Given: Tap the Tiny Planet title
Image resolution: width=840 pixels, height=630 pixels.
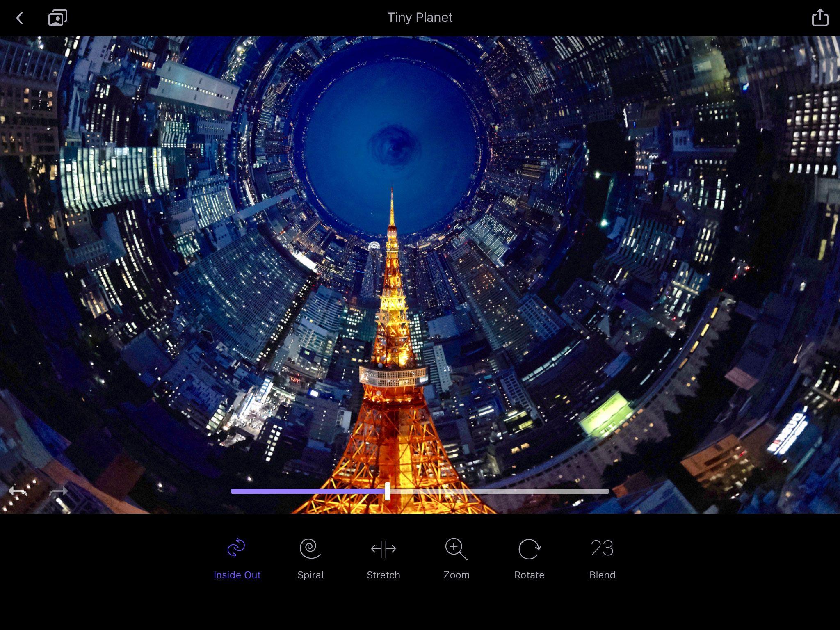Looking at the screenshot, I should [420, 17].
